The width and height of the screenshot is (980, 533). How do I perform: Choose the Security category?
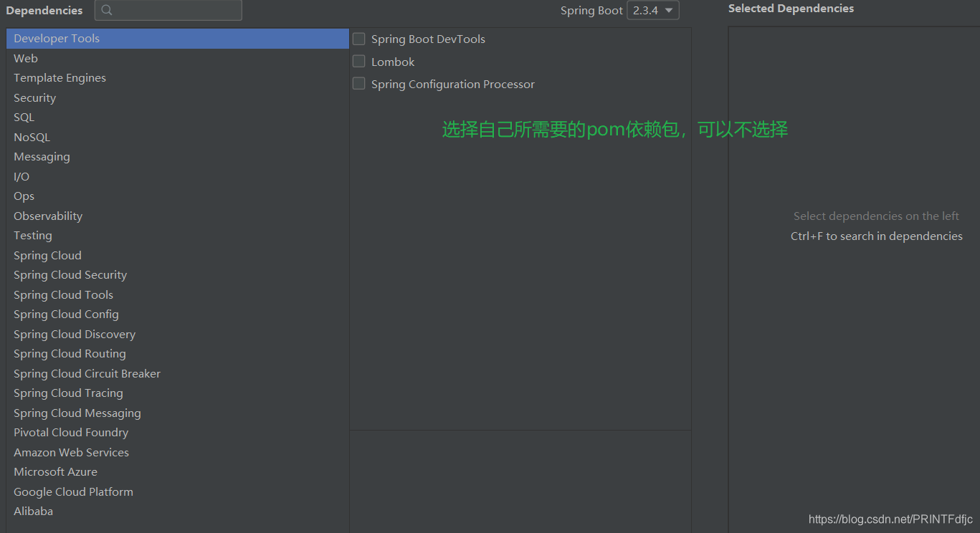click(177, 98)
